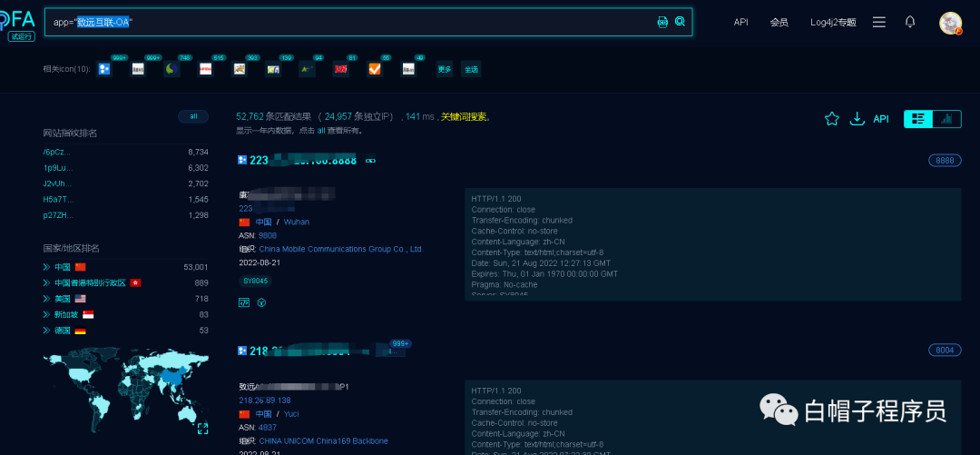
Task: Open the hamburger menu in the header
Action: click(x=878, y=22)
